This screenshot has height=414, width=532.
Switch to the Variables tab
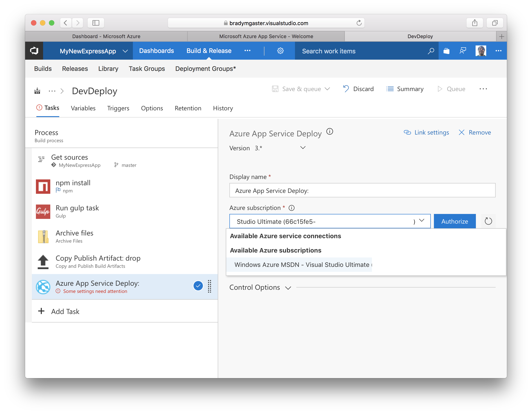pyautogui.click(x=83, y=108)
